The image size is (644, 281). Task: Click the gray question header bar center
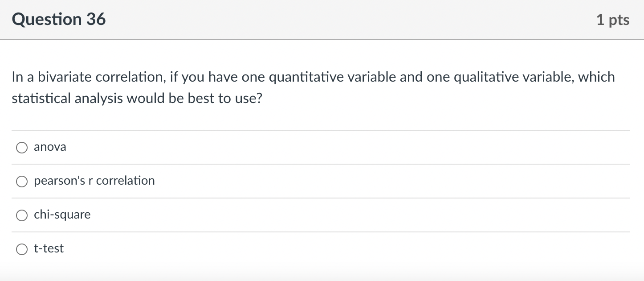[322, 20]
